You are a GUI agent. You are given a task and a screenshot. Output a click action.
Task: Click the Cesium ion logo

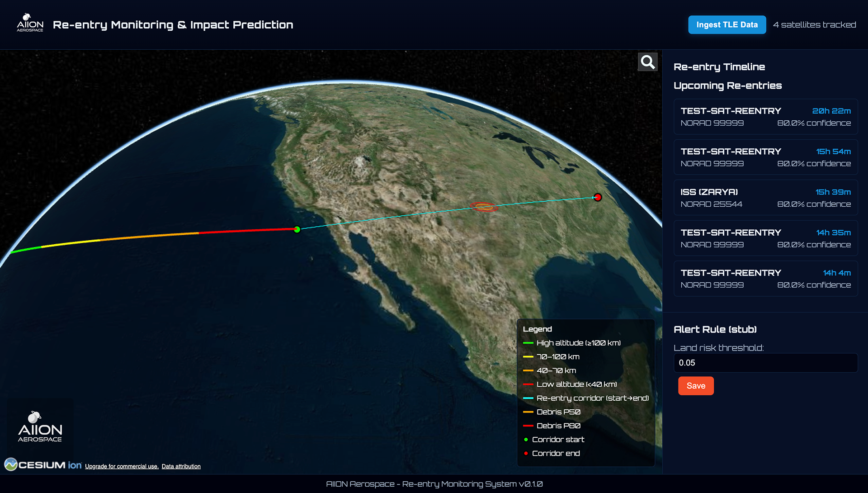[43, 465]
